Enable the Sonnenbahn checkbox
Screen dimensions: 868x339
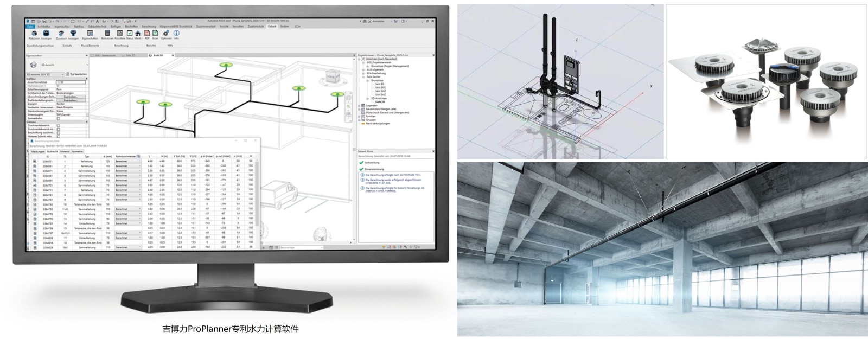(59, 118)
